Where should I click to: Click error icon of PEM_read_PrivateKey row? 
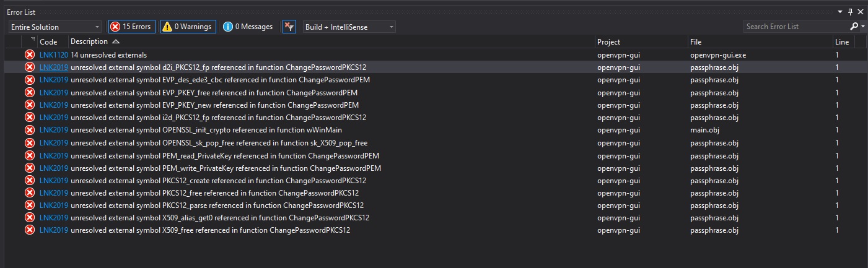pyautogui.click(x=29, y=155)
